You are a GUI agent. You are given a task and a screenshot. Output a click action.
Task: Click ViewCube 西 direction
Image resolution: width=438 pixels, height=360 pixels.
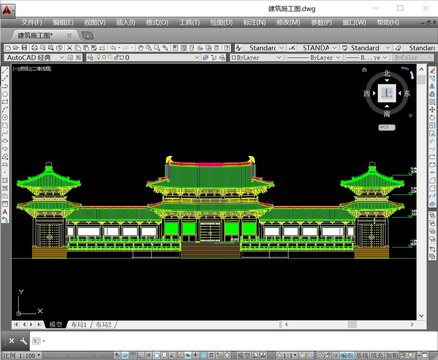tap(367, 94)
